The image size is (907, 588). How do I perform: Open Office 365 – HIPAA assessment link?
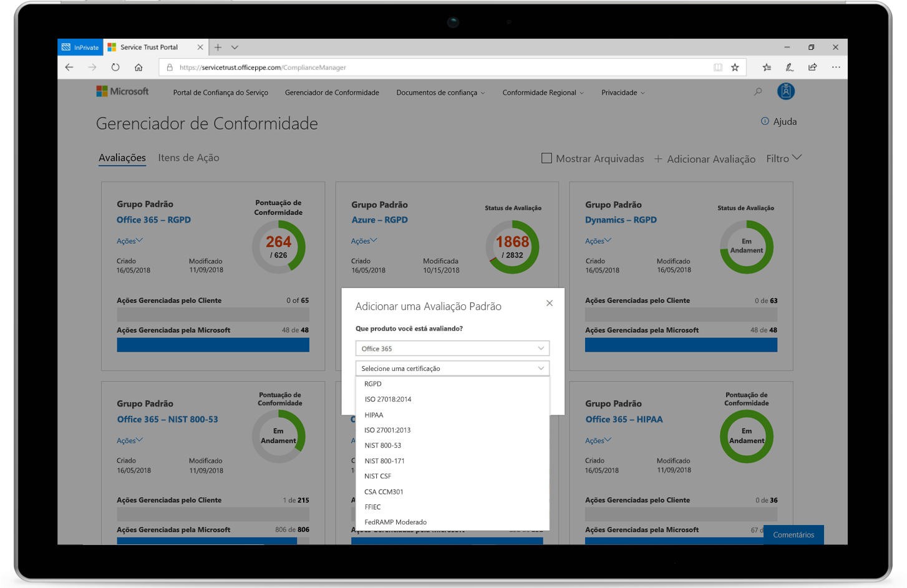coord(624,419)
